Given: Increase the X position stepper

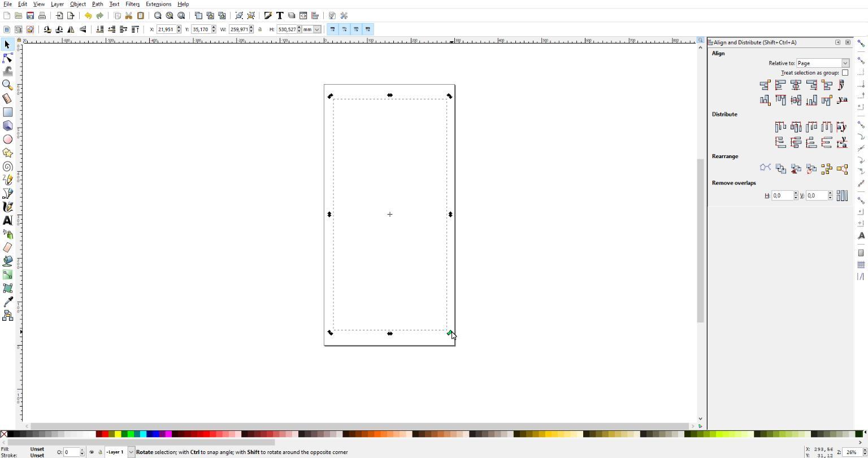Looking at the screenshot, I should click(179, 27).
